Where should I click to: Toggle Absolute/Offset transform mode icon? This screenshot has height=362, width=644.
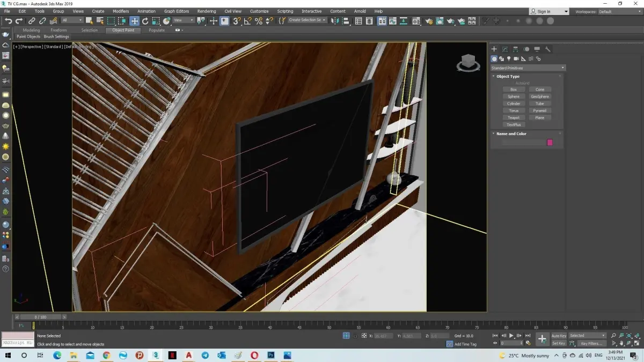364,335
